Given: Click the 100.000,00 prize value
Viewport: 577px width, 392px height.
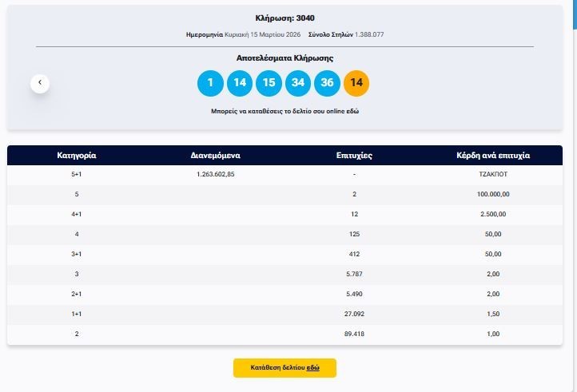Looking at the screenshot, I should [x=492, y=194].
